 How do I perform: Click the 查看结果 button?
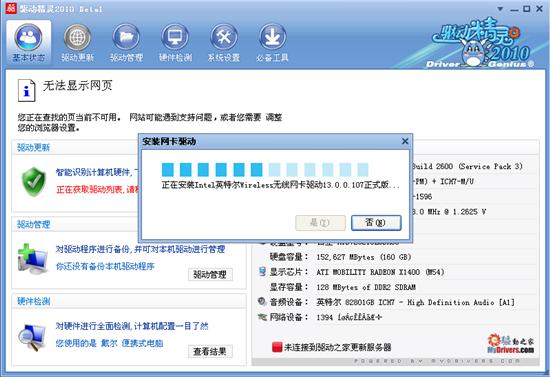tap(210, 351)
